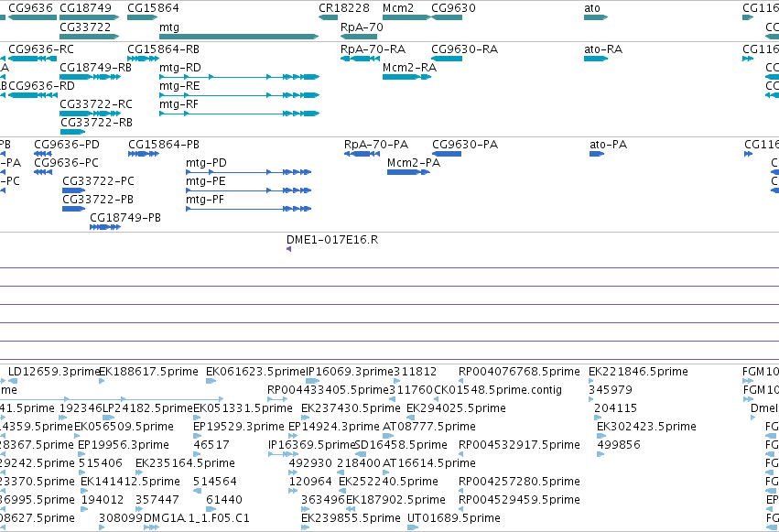This screenshot has height=532, width=779.
Task: Select the mtg-RD transcript line
Action: [239, 77]
